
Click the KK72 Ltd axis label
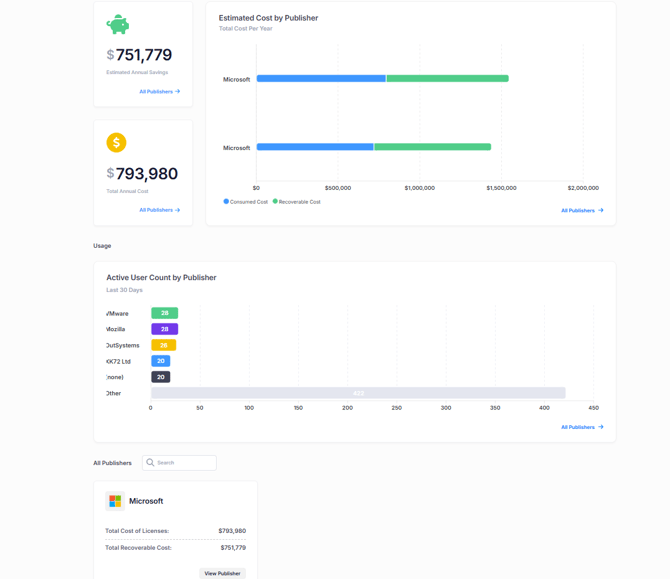coord(118,362)
